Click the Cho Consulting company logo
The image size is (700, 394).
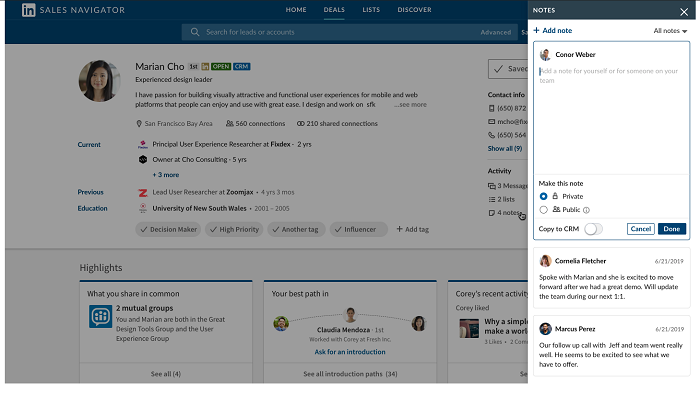pyautogui.click(x=143, y=159)
